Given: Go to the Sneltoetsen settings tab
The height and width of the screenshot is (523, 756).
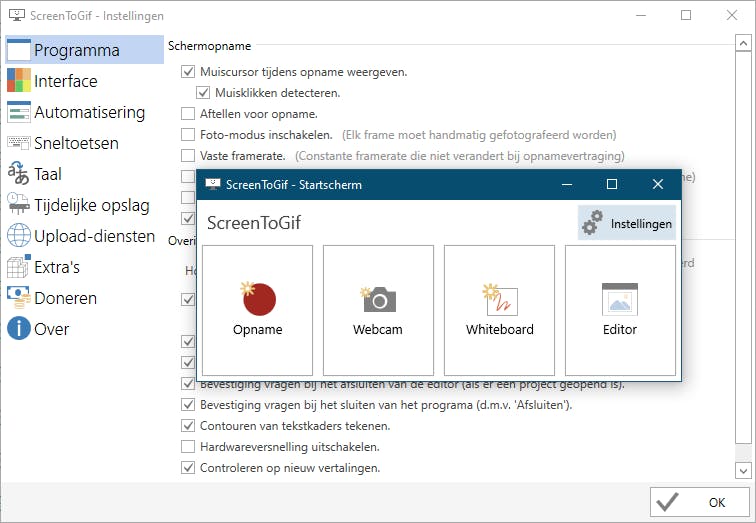Looking at the screenshot, I should pos(84,143).
